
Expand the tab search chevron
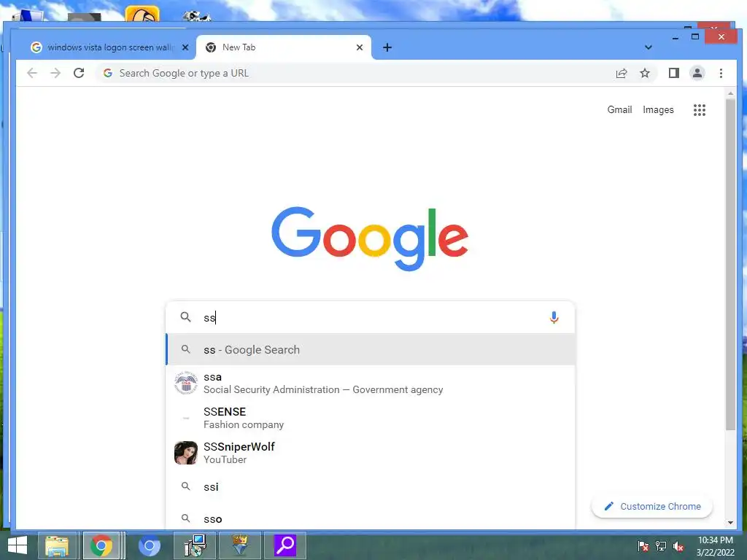[x=648, y=47]
